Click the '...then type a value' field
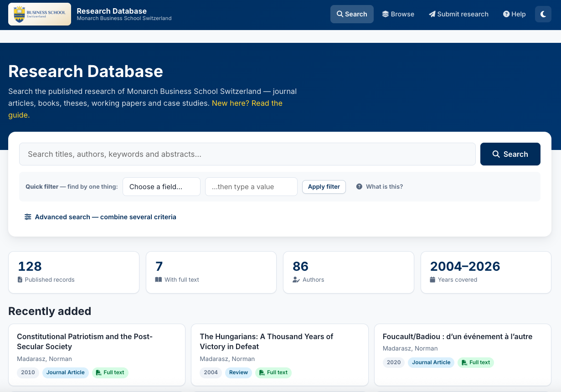Screen dimensions: 561x392 pyautogui.click(x=251, y=187)
